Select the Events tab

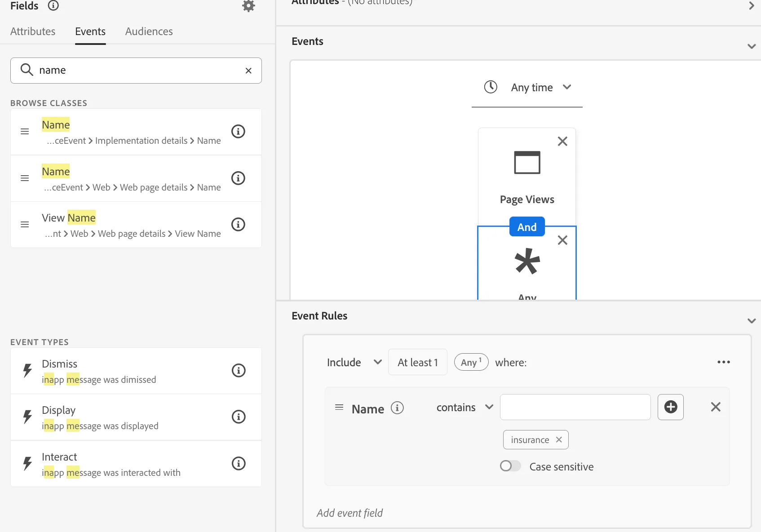[90, 31]
